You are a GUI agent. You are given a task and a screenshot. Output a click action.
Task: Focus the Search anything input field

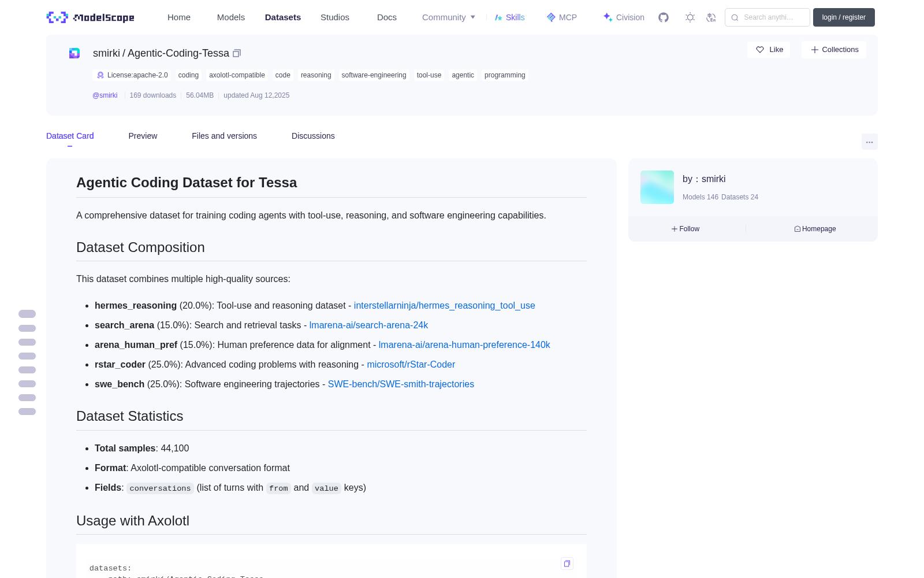(767, 17)
